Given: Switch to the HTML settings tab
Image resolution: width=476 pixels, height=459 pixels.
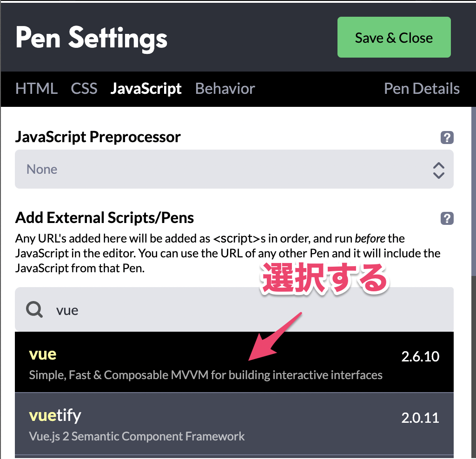Looking at the screenshot, I should [x=36, y=89].
